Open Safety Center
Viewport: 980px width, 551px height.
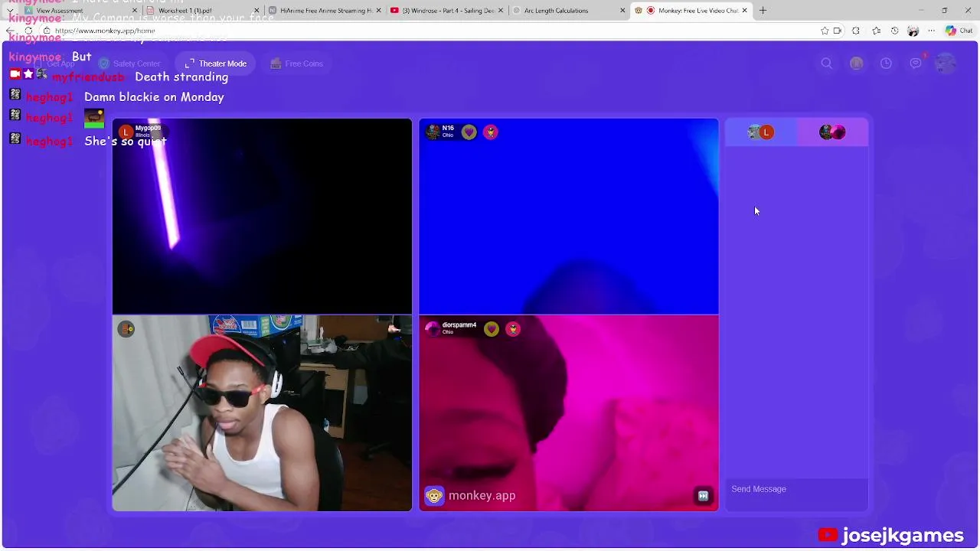(x=129, y=64)
